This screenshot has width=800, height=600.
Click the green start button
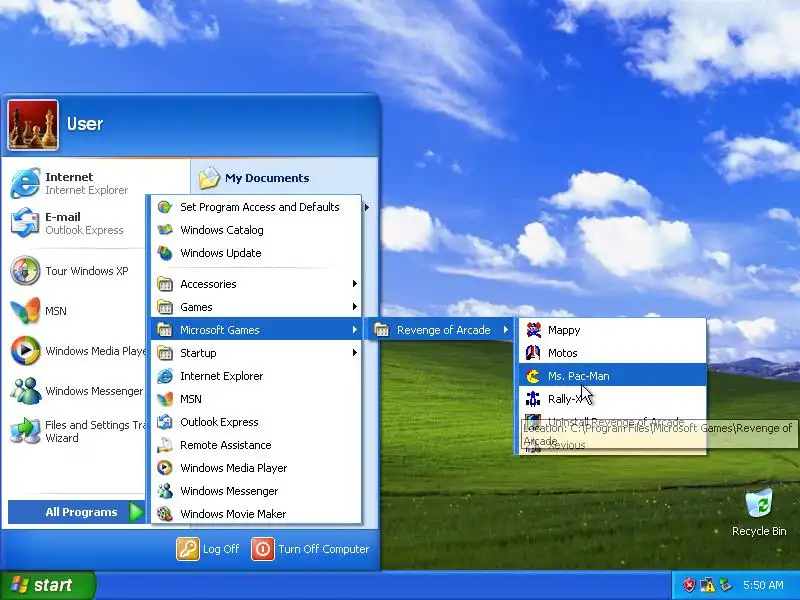click(x=48, y=585)
